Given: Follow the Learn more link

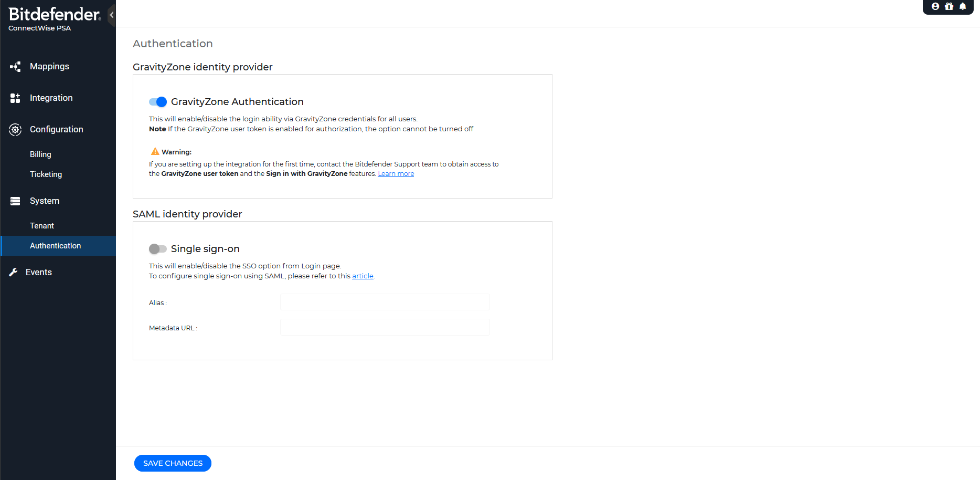Looking at the screenshot, I should 396,174.
